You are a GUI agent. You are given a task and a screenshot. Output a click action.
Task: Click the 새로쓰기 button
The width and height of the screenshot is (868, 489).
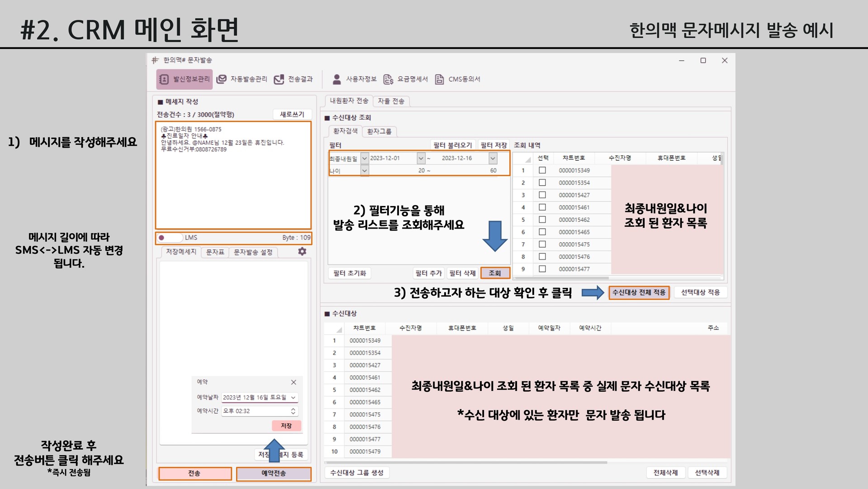click(292, 115)
